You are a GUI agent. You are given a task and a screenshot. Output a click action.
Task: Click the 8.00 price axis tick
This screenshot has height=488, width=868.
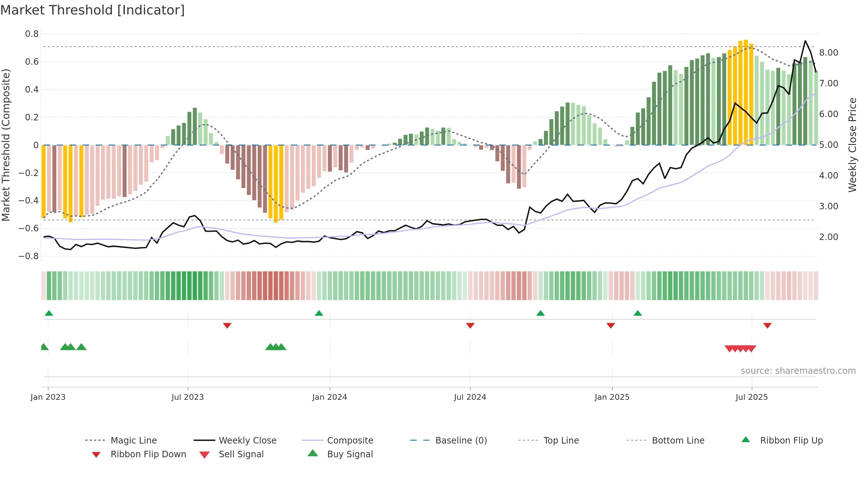pyautogui.click(x=829, y=53)
